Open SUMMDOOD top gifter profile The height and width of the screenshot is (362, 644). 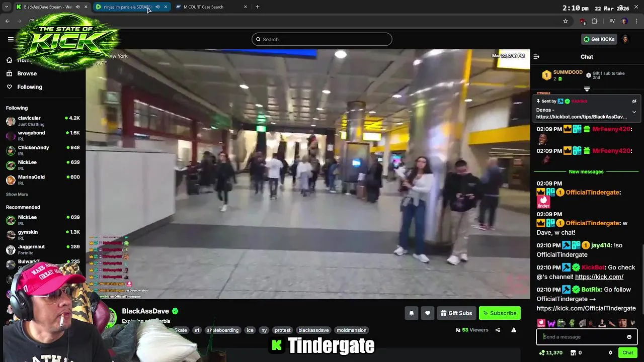pyautogui.click(x=568, y=72)
